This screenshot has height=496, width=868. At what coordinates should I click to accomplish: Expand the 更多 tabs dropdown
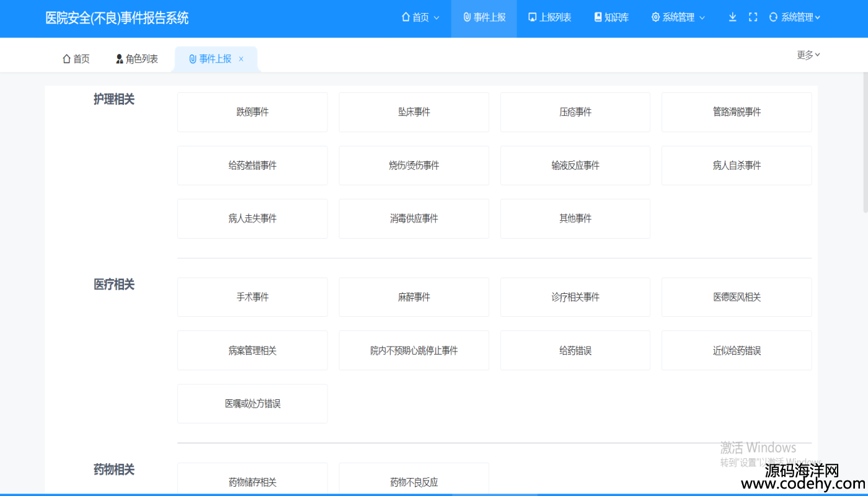808,55
